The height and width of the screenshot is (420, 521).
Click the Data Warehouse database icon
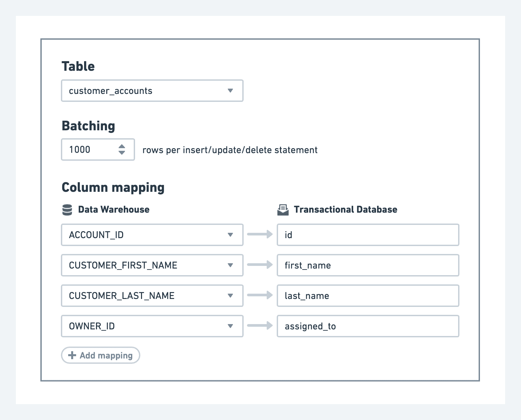pyautogui.click(x=67, y=210)
